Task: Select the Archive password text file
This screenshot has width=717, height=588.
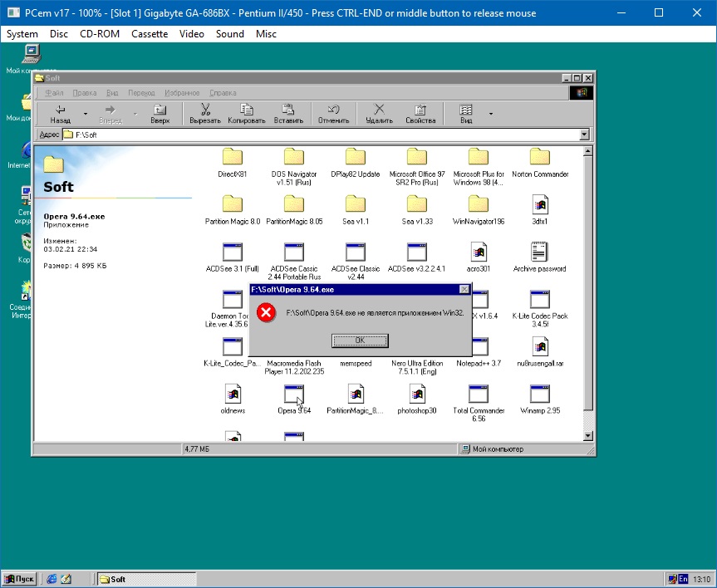Action: [x=540, y=252]
